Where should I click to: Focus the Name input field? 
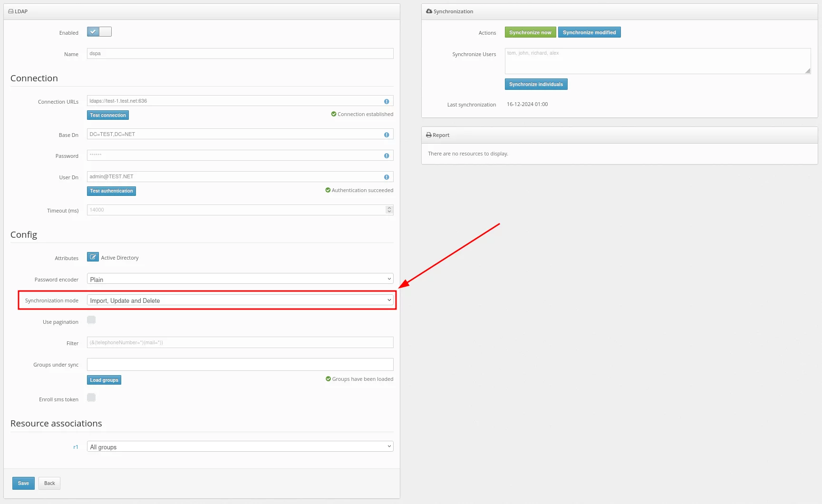coord(240,53)
